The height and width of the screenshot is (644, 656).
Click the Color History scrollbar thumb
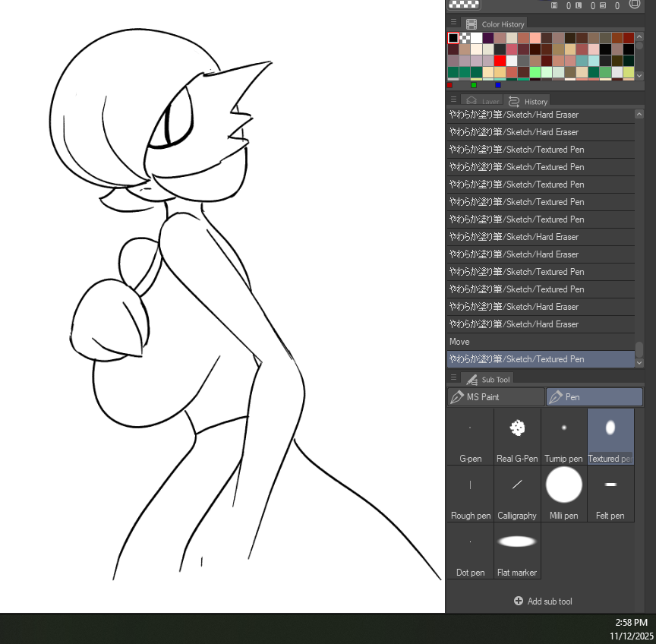coord(639,46)
